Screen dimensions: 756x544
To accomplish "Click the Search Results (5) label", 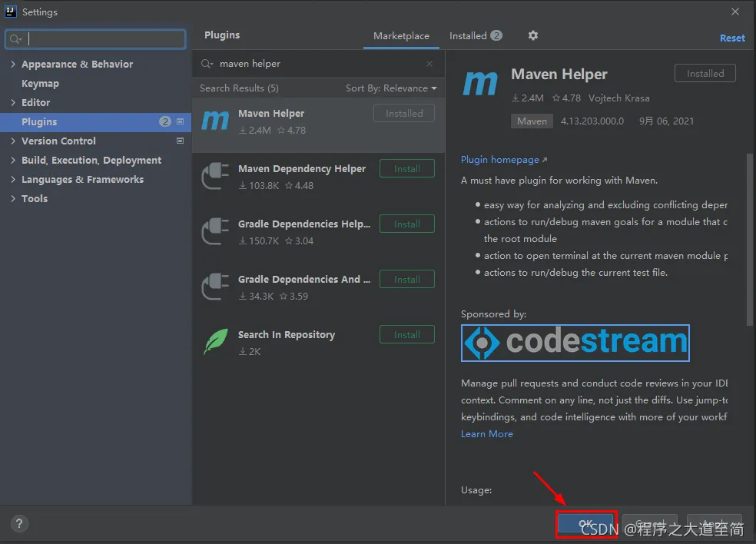I will pyautogui.click(x=239, y=88).
